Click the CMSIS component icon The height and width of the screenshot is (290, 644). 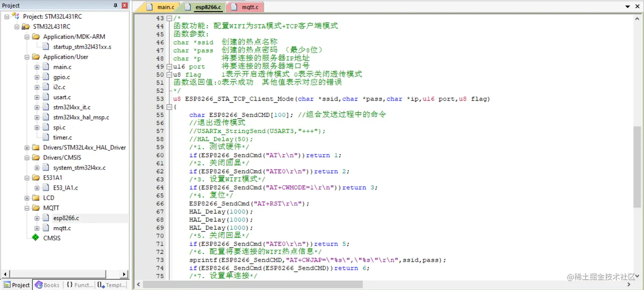pos(36,238)
